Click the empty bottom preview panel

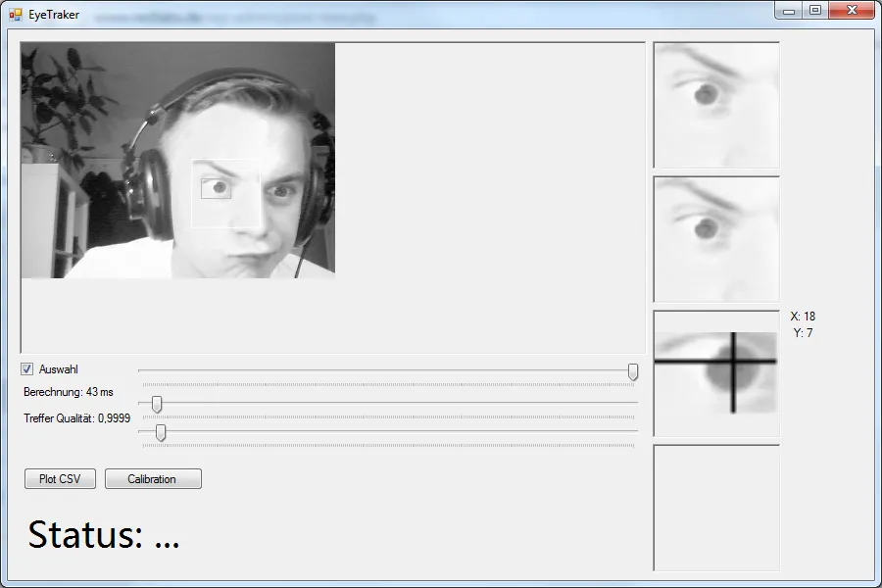(x=716, y=508)
